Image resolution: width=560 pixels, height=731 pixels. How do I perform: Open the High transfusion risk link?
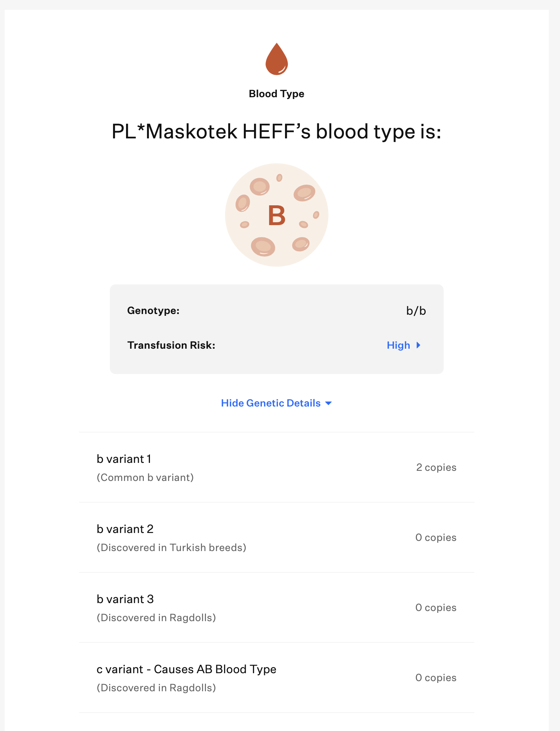(x=398, y=345)
